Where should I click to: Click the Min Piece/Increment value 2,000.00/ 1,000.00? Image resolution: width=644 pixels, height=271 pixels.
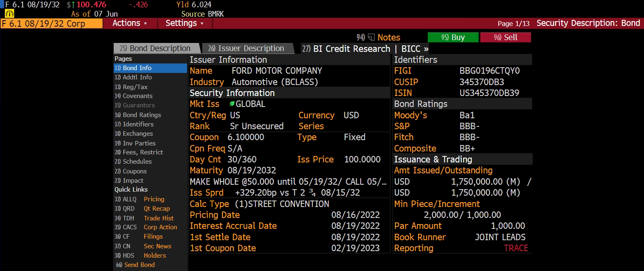click(462, 215)
